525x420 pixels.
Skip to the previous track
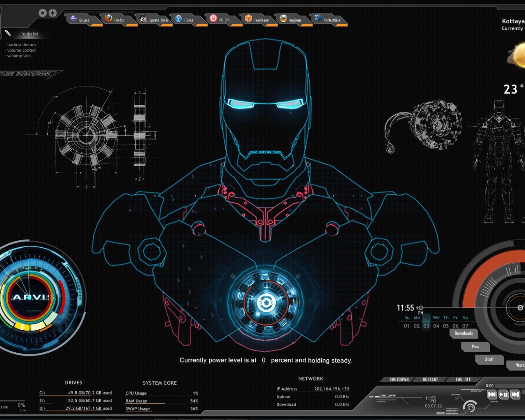[x=492, y=395]
